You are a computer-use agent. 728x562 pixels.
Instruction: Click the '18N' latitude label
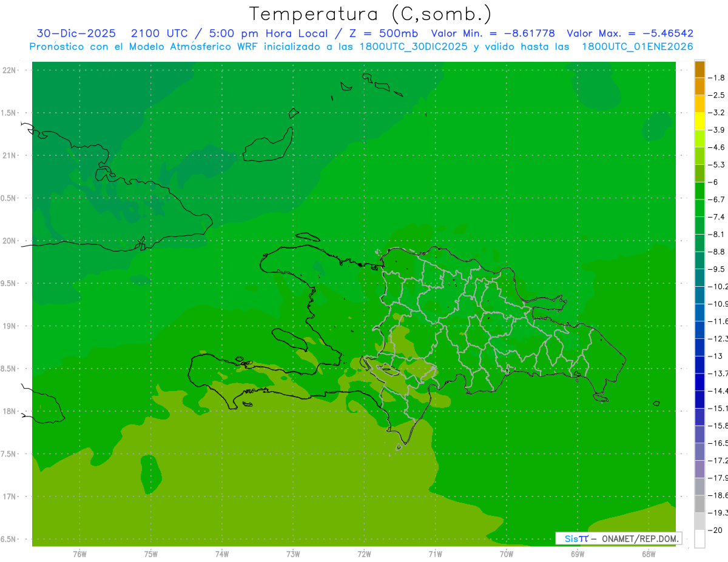pos(9,412)
